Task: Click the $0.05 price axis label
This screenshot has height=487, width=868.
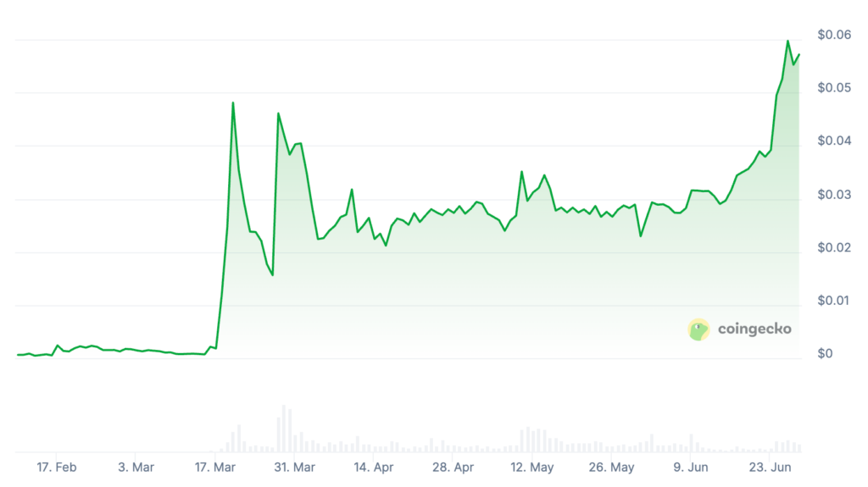Action: pyautogui.click(x=832, y=88)
